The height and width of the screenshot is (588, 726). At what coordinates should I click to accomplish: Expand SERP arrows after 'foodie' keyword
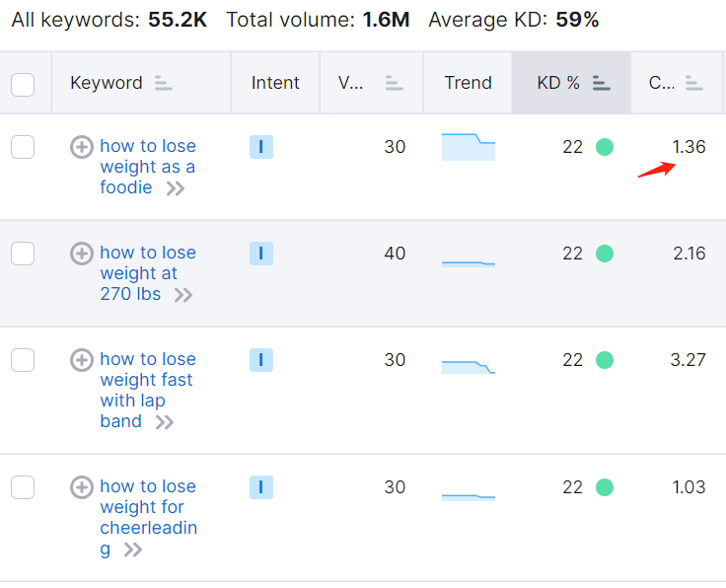[176, 188]
